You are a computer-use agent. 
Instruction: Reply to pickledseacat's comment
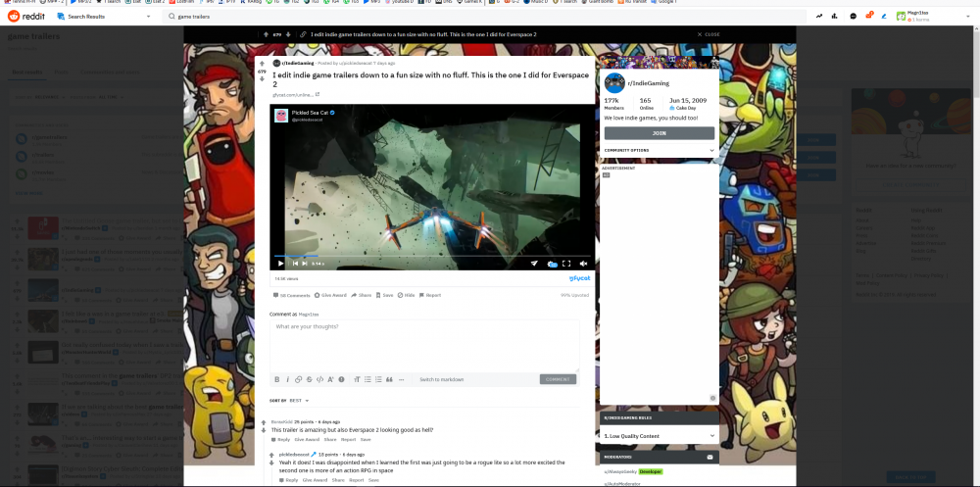point(289,480)
